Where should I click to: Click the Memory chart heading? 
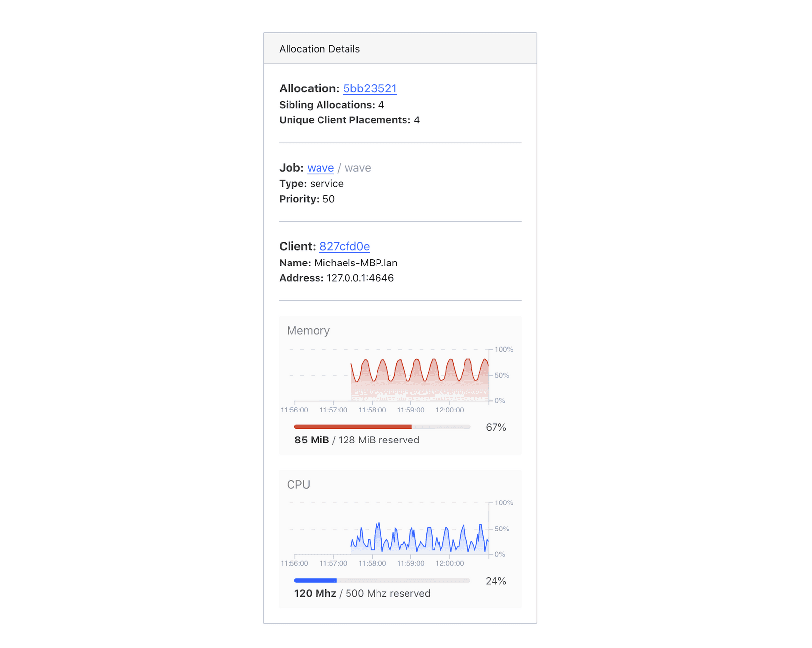(x=308, y=331)
